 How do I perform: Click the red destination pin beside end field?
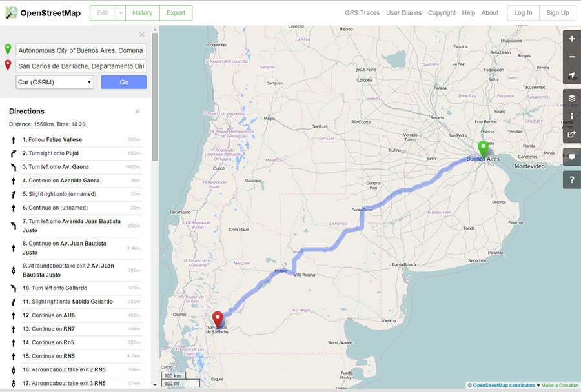click(8, 65)
